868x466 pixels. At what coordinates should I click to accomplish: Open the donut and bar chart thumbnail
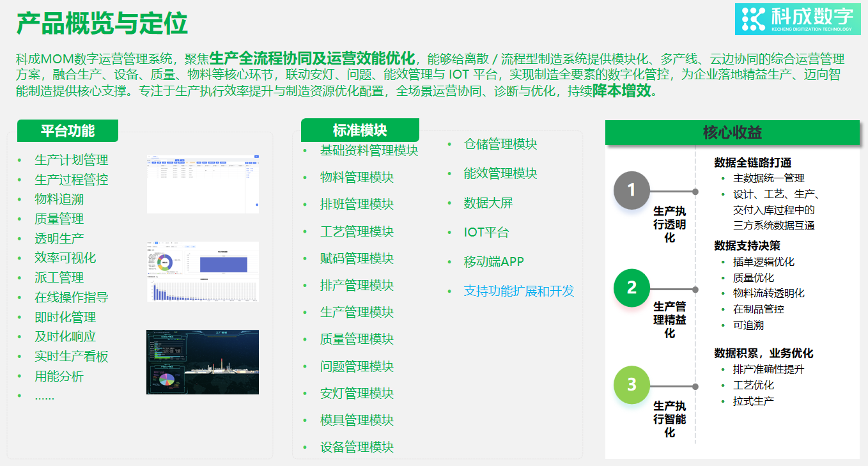coord(203,272)
